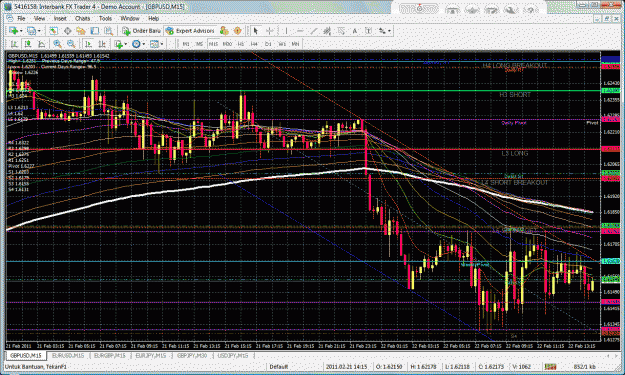Click the chart tabs scroll-right arrow
625x375 pixels.
pyautogui.click(x=617, y=355)
